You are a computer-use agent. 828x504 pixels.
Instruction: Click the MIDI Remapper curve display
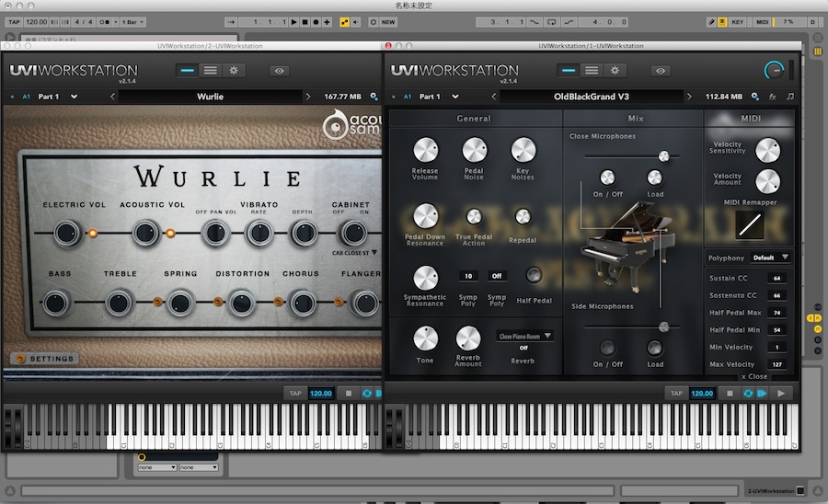750,224
